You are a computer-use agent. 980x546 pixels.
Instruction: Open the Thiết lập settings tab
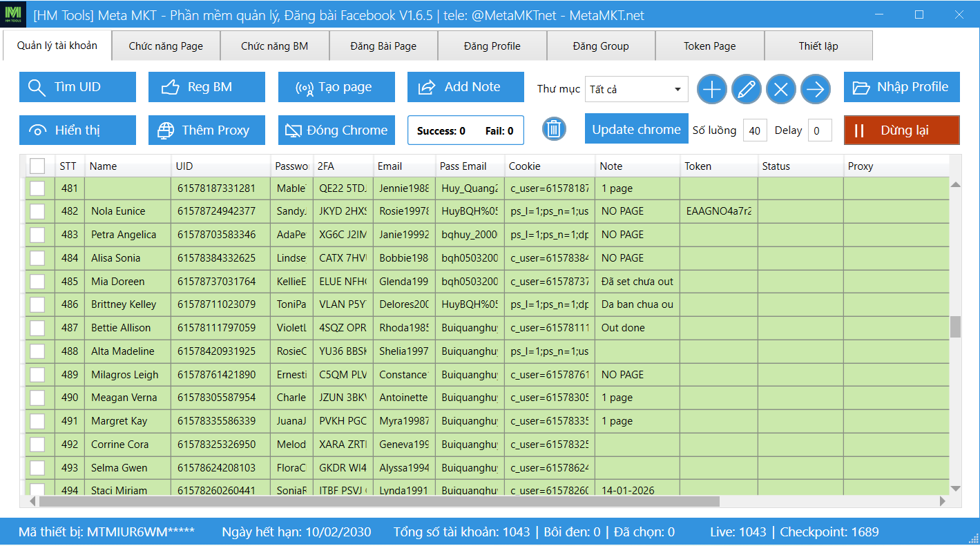tap(818, 46)
